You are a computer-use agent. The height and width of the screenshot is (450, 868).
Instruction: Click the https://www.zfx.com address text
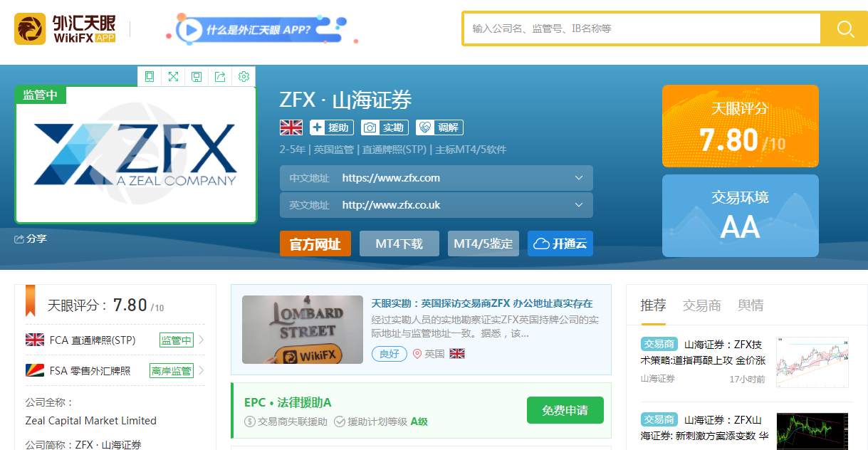click(391, 178)
